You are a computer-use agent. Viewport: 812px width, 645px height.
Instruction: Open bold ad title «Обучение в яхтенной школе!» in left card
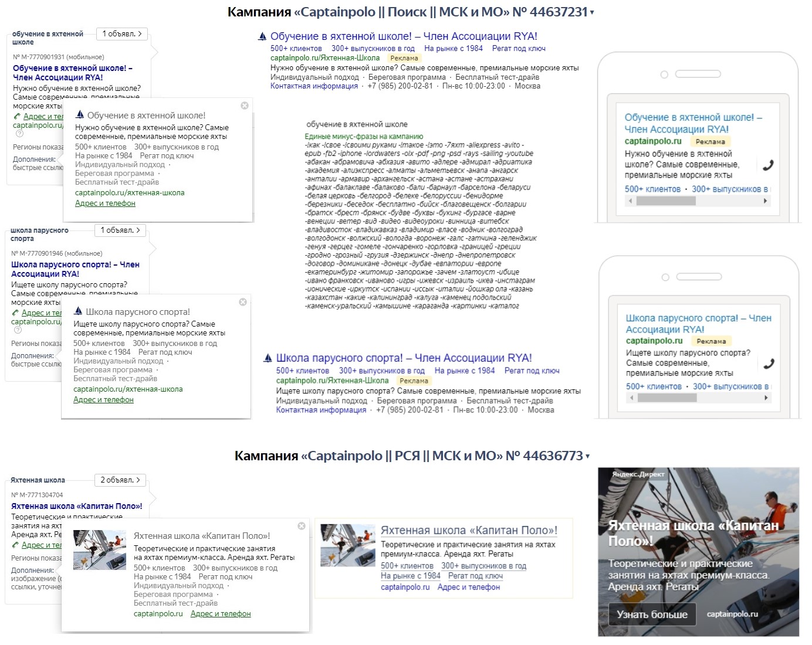click(73, 73)
